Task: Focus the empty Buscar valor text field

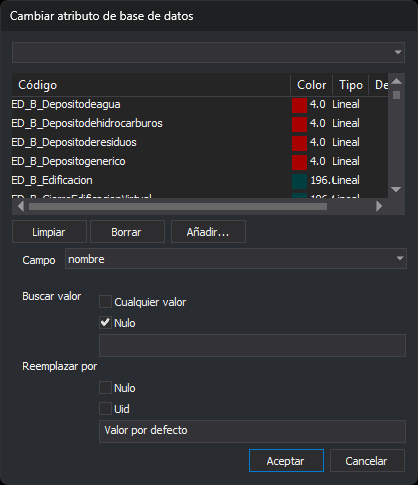Action: tap(252, 345)
